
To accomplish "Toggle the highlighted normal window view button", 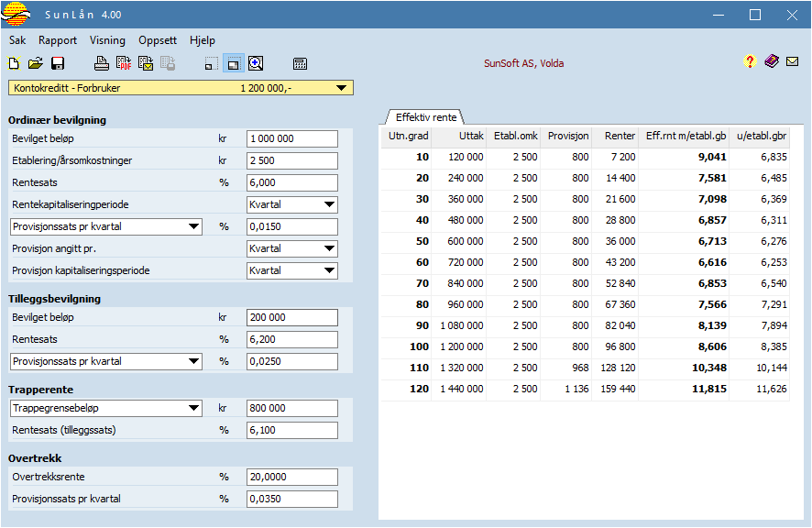I will point(234,63).
